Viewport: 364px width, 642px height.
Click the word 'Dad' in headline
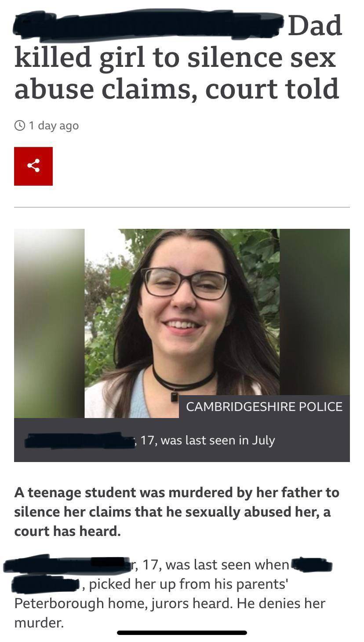(x=315, y=26)
